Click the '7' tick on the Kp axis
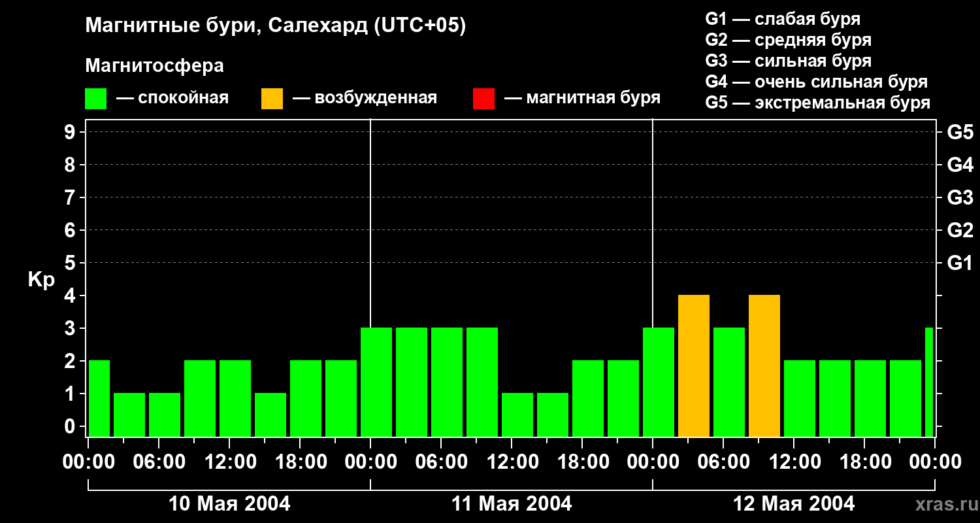Viewport: 980px width, 523px height. pos(71,197)
